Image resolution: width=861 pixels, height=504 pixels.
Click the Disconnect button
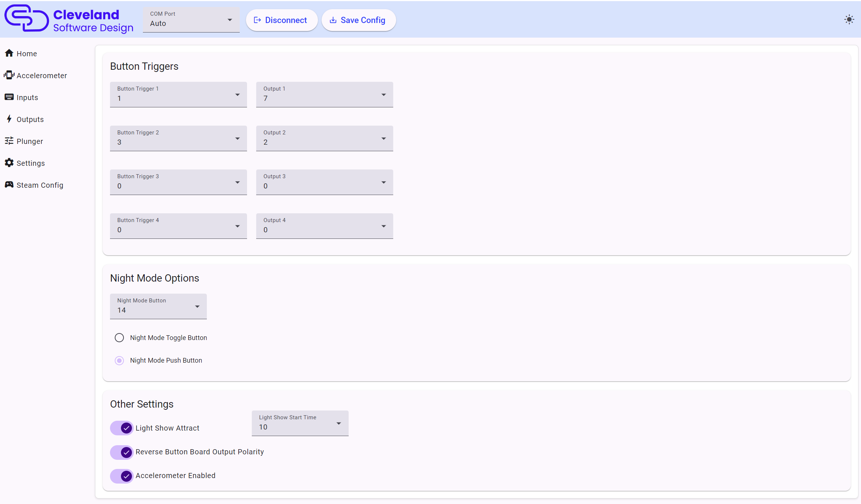[281, 20]
